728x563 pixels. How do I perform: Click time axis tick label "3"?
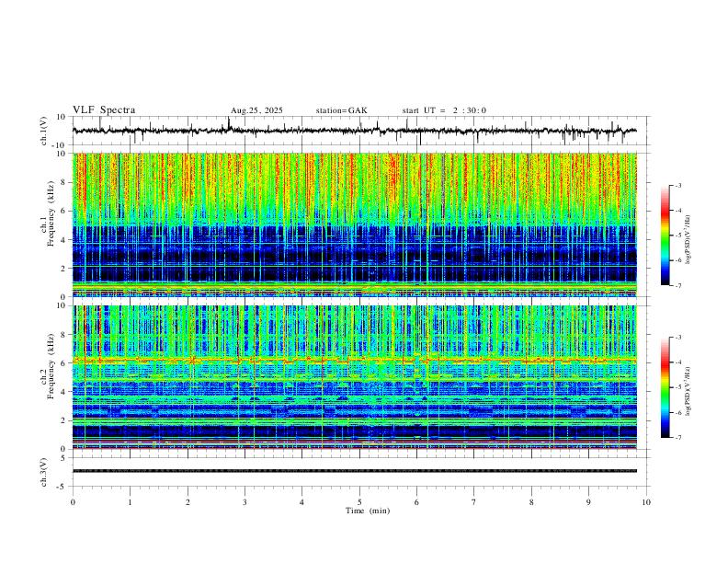245,502
